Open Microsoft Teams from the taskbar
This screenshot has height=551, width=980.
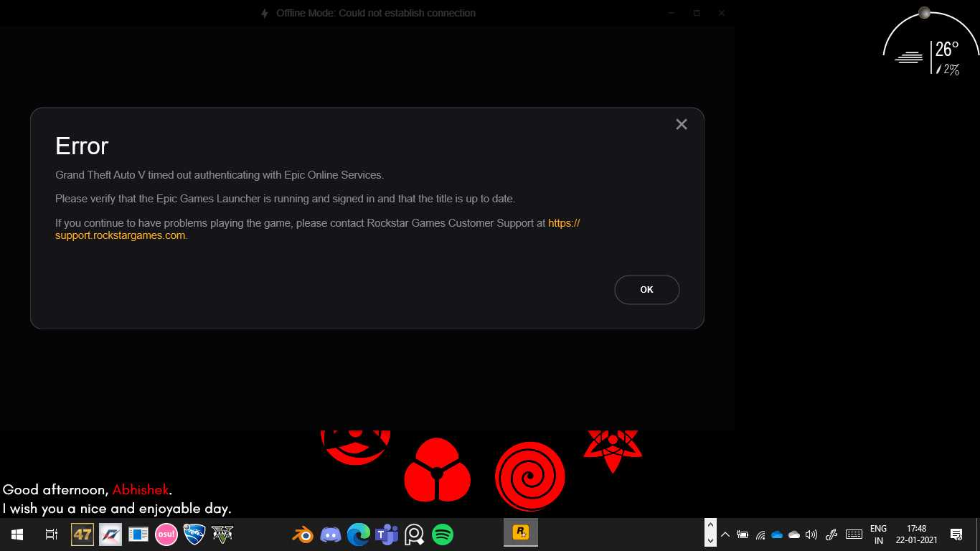click(386, 534)
